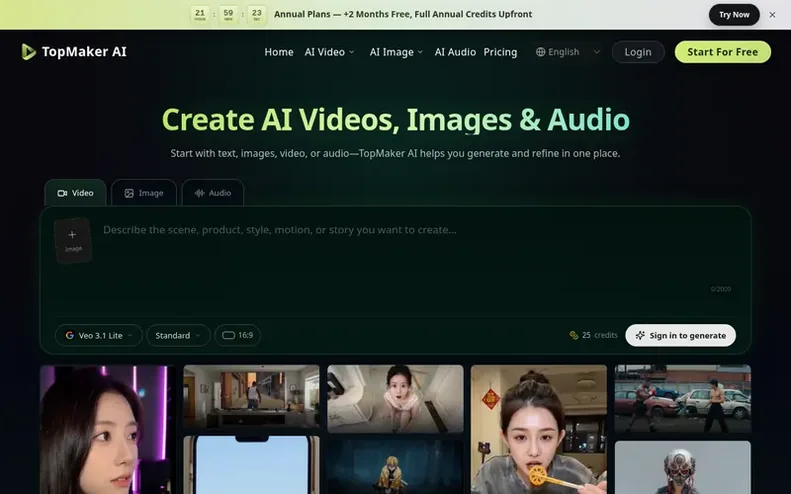Viewport: 791px width, 494px height.
Task: Go to the Home nav item
Action: 279,52
